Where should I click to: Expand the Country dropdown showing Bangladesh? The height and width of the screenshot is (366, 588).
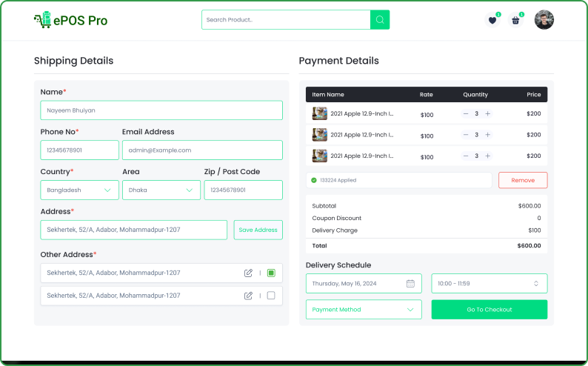coord(79,190)
